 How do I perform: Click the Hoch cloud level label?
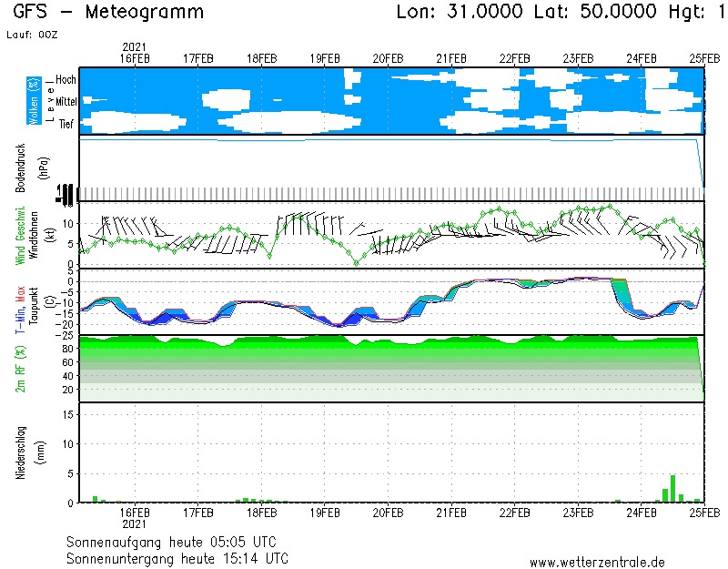coord(66,80)
